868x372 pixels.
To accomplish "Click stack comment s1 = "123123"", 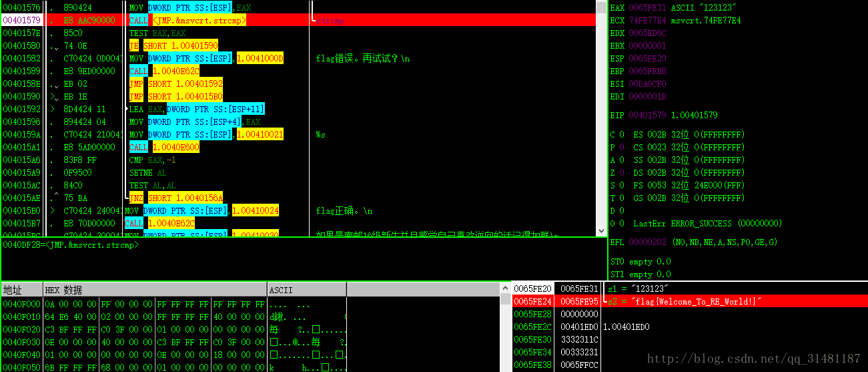I will [x=638, y=289].
